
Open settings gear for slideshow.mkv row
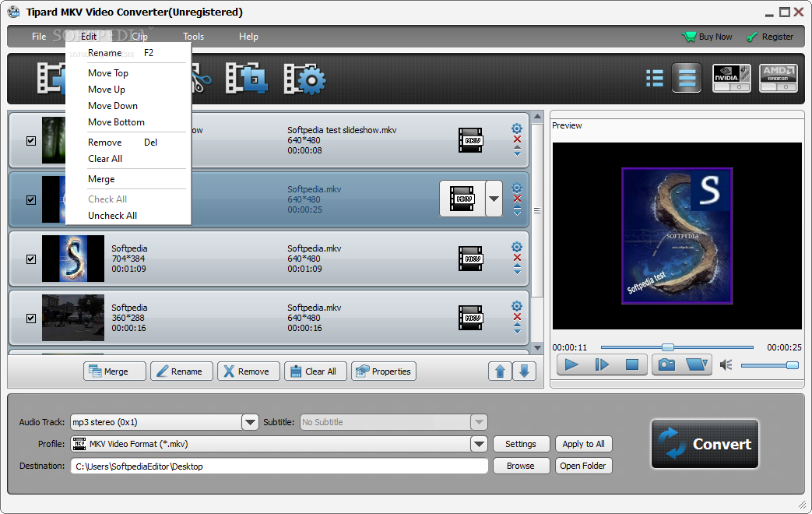point(517,128)
